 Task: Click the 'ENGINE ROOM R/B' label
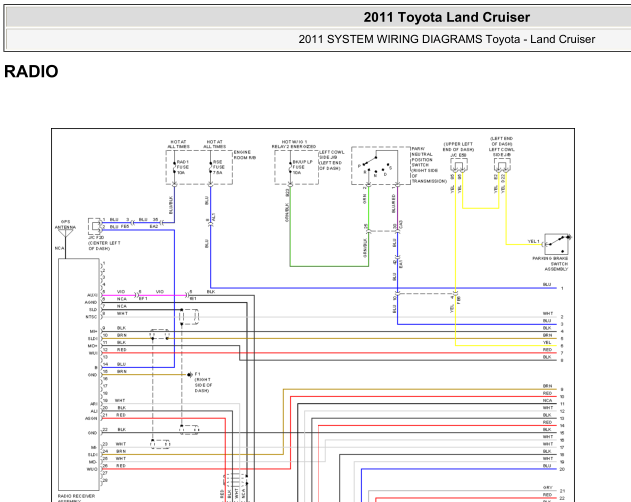click(243, 155)
